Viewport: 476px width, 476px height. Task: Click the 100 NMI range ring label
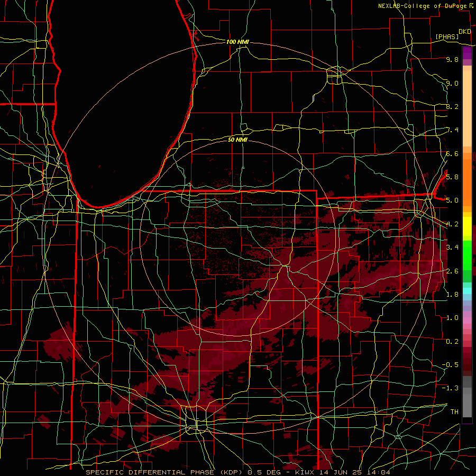[x=237, y=42]
